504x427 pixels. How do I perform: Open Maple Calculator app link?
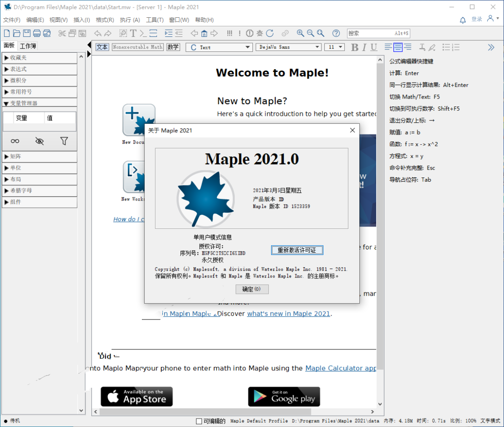tap(341, 368)
